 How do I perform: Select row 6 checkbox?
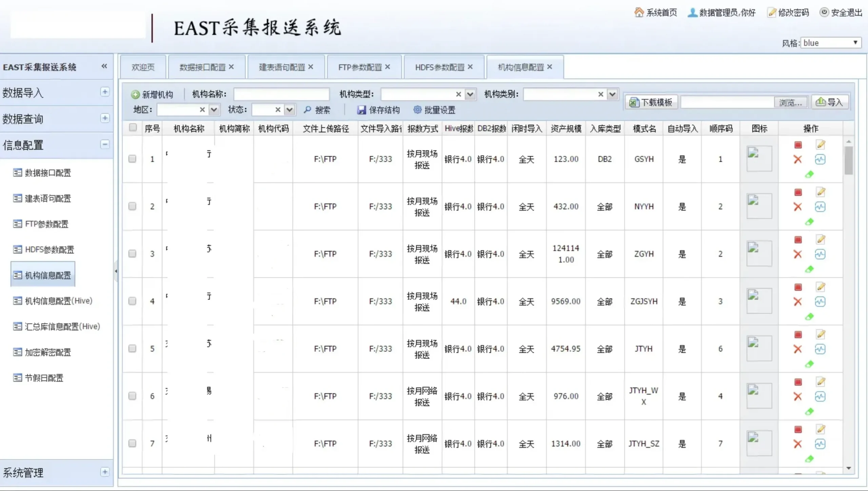click(132, 396)
